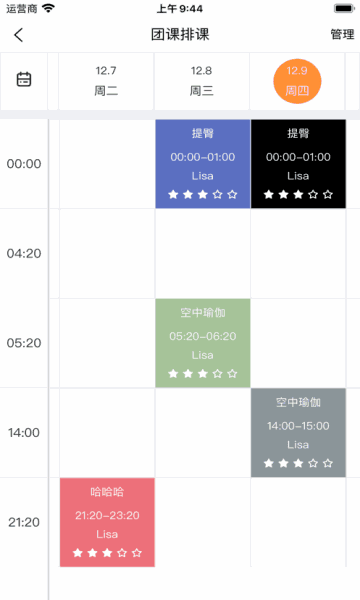Click the fifth star on black 提臀 card
Viewport: 360px width, 600px height.
point(328,194)
